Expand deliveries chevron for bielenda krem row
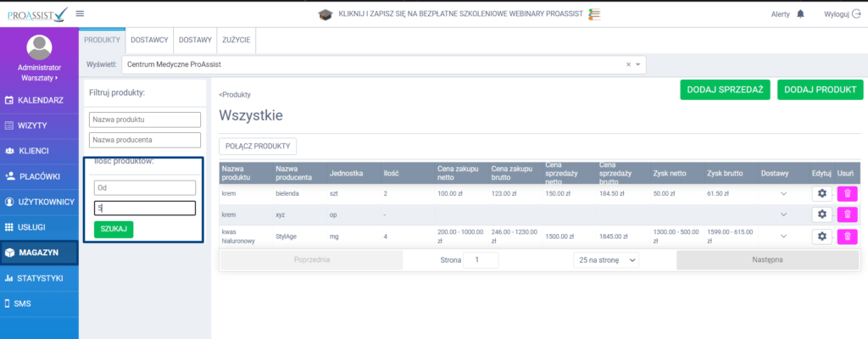 [783, 194]
